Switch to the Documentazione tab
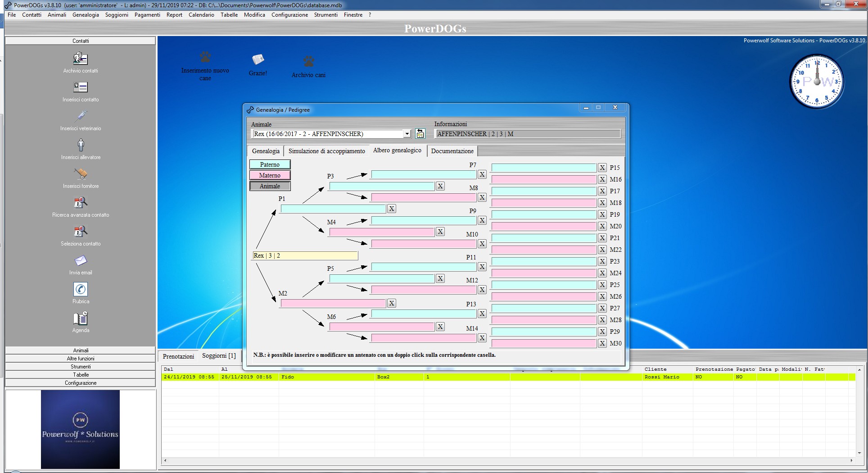The height and width of the screenshot is (473, 868). tap(452, 151)
